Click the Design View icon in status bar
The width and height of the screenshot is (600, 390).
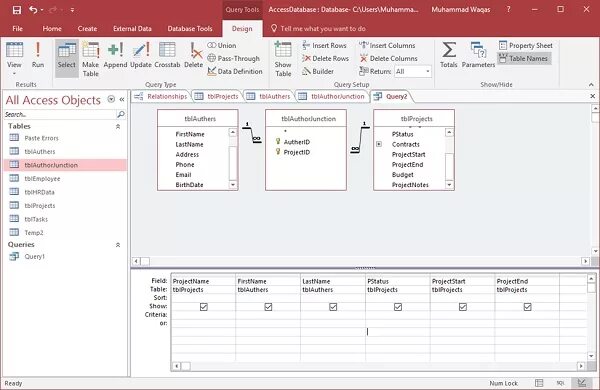(582, 383)
